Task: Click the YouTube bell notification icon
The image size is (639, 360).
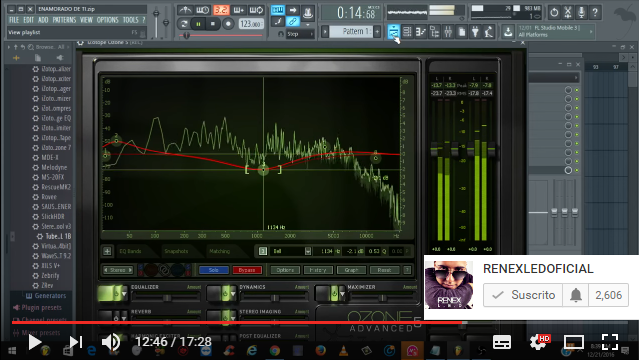Action: click(x=575, y=295)
